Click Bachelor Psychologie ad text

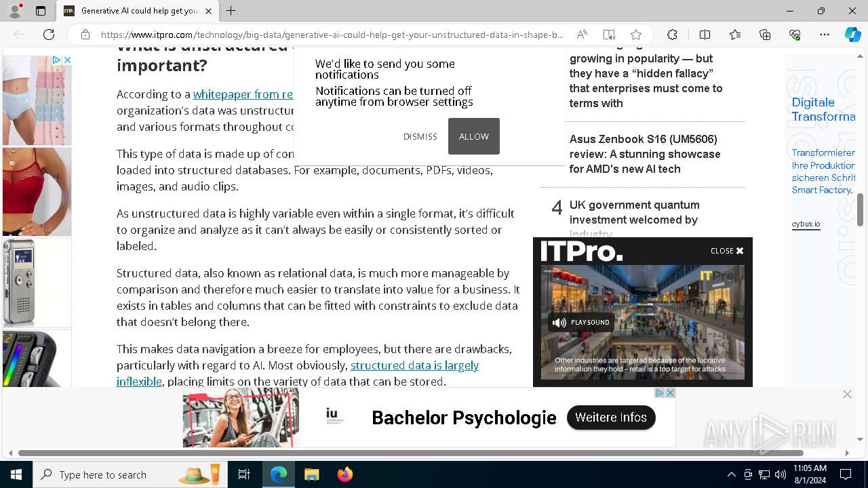(x=464, y=418)
